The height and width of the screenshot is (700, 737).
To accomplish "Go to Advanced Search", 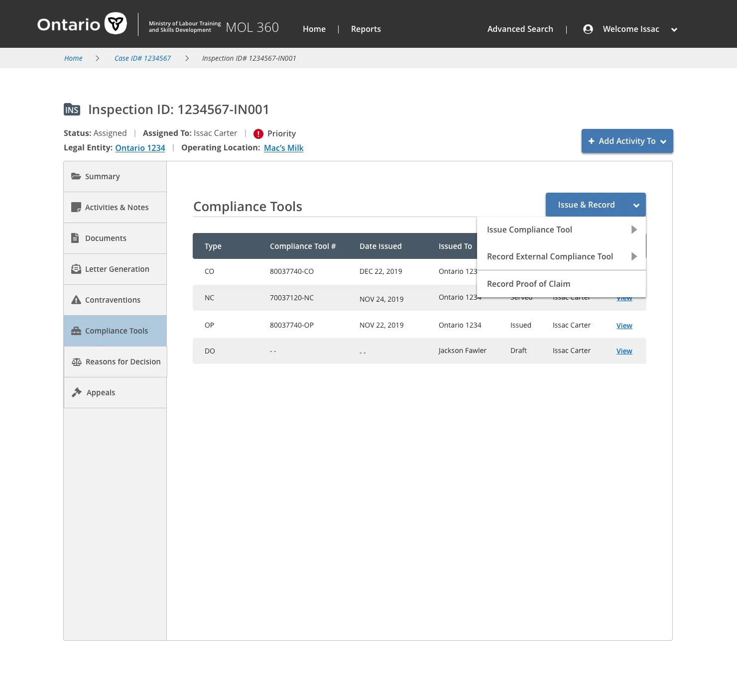I will 520,29.
